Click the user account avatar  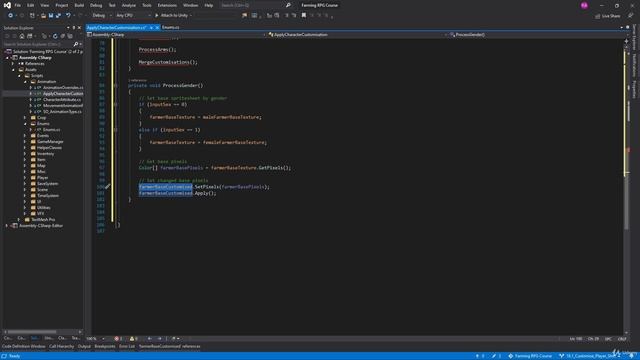tap(584, 5)
